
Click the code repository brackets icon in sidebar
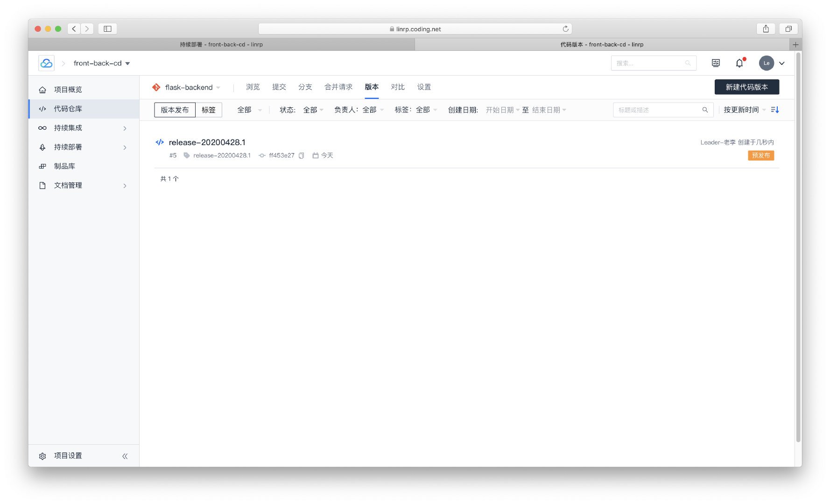coord(42,109)
